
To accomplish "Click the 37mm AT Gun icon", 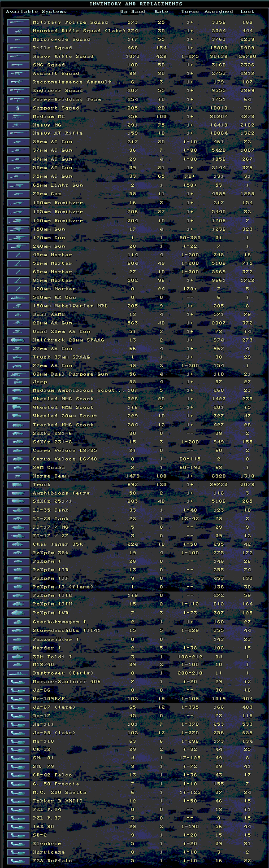I will [18, 150].
